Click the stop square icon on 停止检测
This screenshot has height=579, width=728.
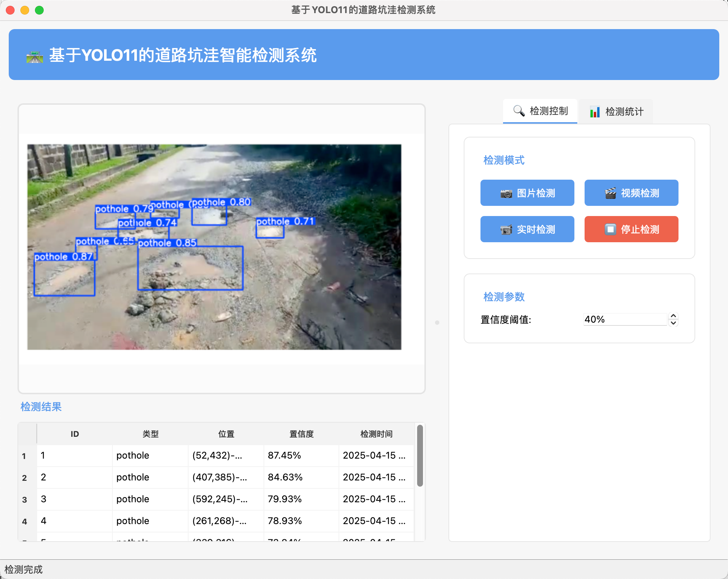610,229
